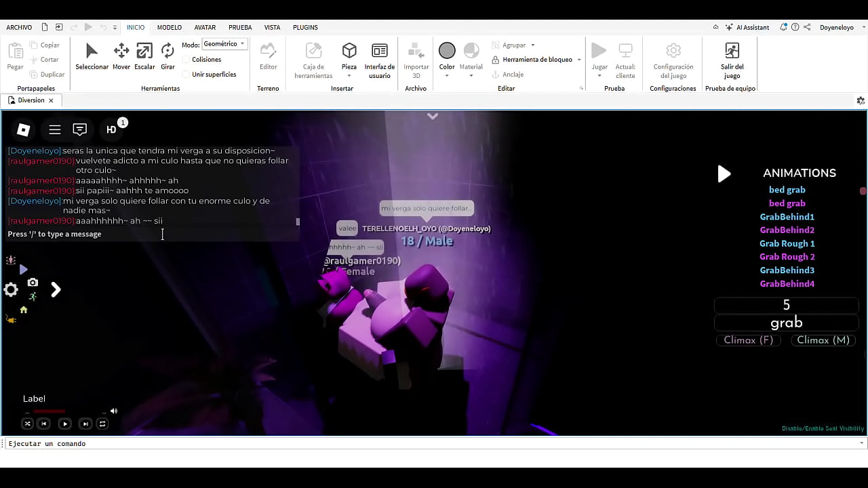
Task: Expand the Herramienta de bloqueo dropdown
Action: (x=579, y=60)
